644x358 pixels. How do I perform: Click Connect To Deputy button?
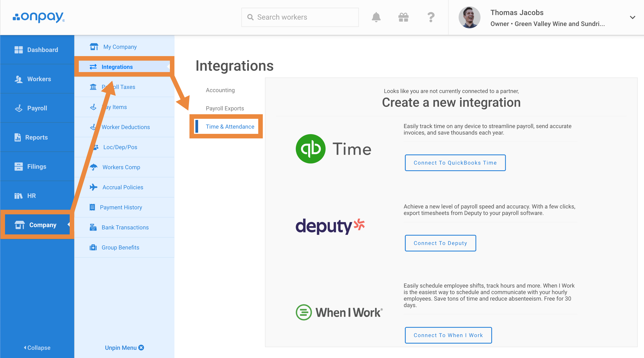(x=440, y=243)
